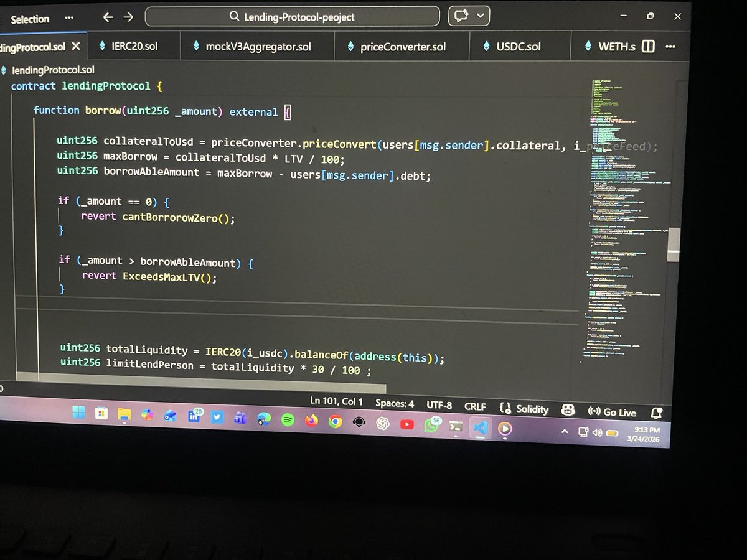Click function borrow declaration line

point(162,111)
